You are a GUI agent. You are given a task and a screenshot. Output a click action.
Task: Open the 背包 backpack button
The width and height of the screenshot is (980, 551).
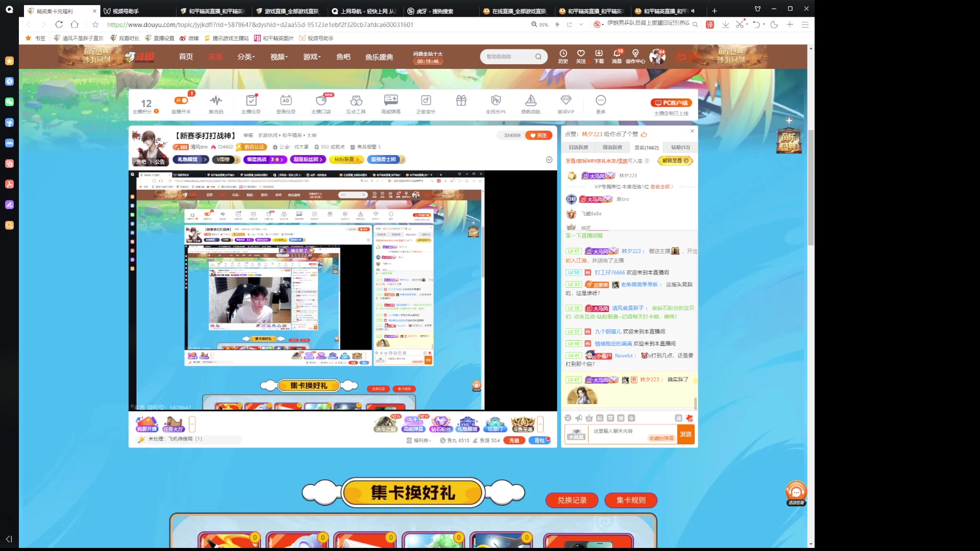[x=540, y=440]
